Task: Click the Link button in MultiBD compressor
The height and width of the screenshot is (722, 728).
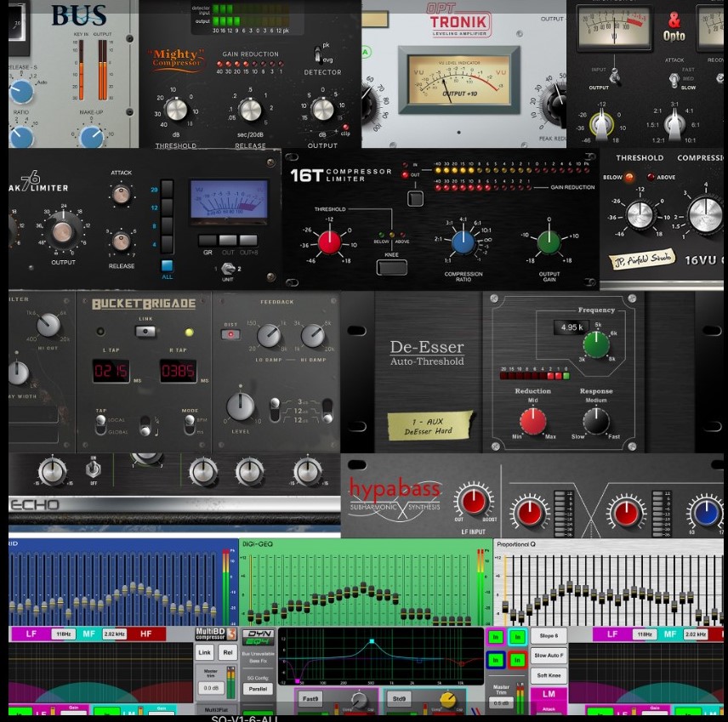Action: (x=205, y=652)
